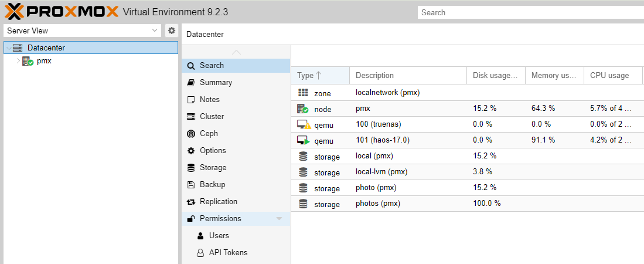Image resolution: width=644 pixels, height=264 pixels.
Task: Click the pmx node icon in tree
Action: click(28, 61)
